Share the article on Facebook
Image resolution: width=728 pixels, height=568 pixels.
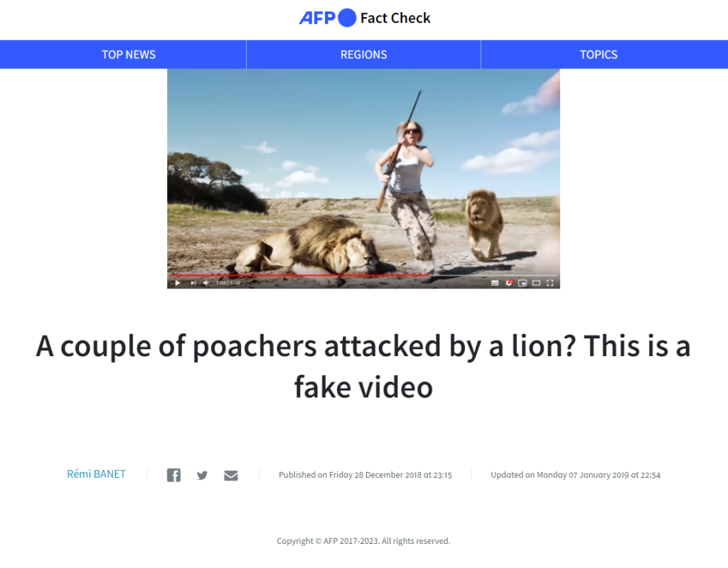[173, 475]
